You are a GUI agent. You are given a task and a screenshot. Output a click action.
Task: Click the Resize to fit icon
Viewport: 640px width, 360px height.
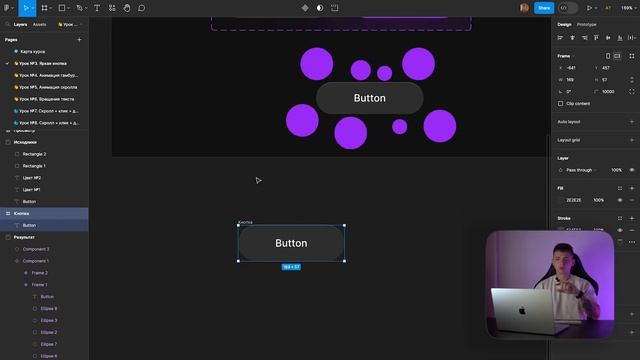[x=632, y=56]
